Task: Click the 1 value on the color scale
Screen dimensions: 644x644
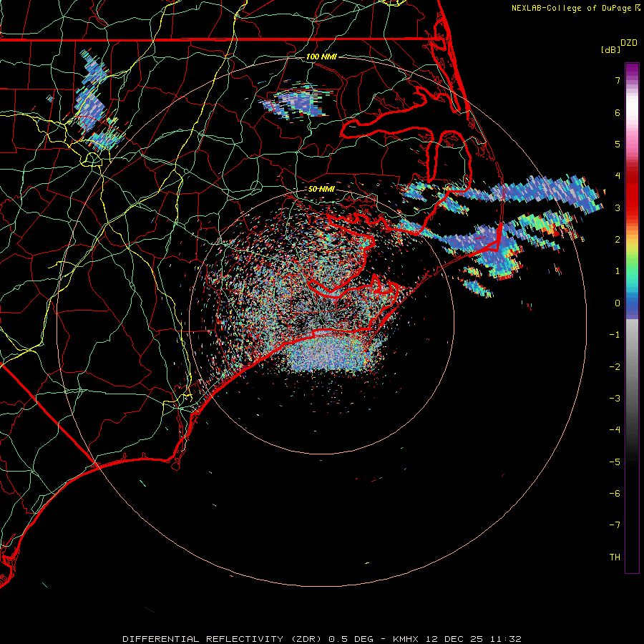Action: click(618, 271)
